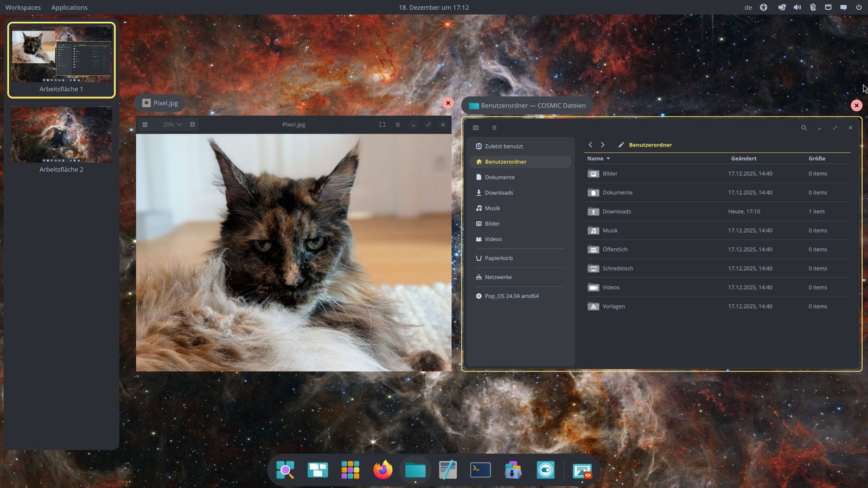Navigate back using the left chevron in Files
The width and height of the screenshot is (868, 488).
click(591, 145)
